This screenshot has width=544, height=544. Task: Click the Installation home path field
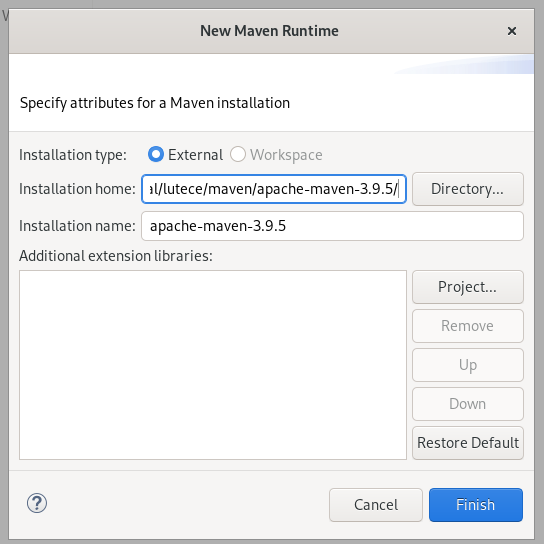[274, 189]
